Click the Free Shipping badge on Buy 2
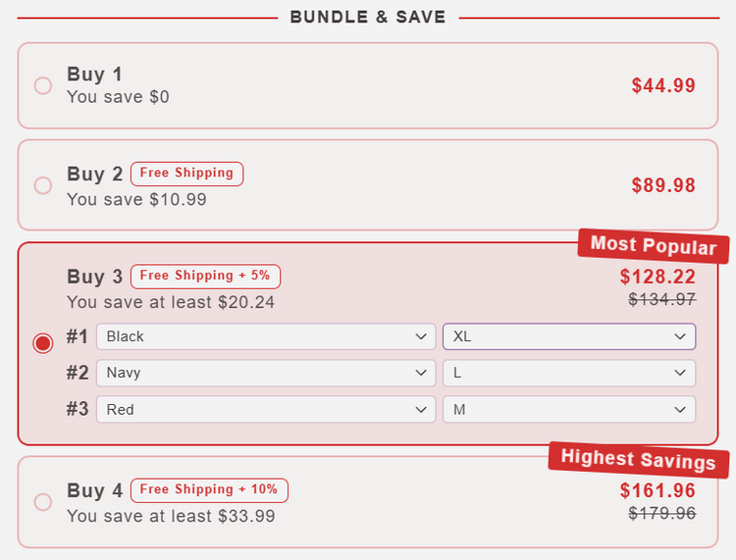 point(186,174)
